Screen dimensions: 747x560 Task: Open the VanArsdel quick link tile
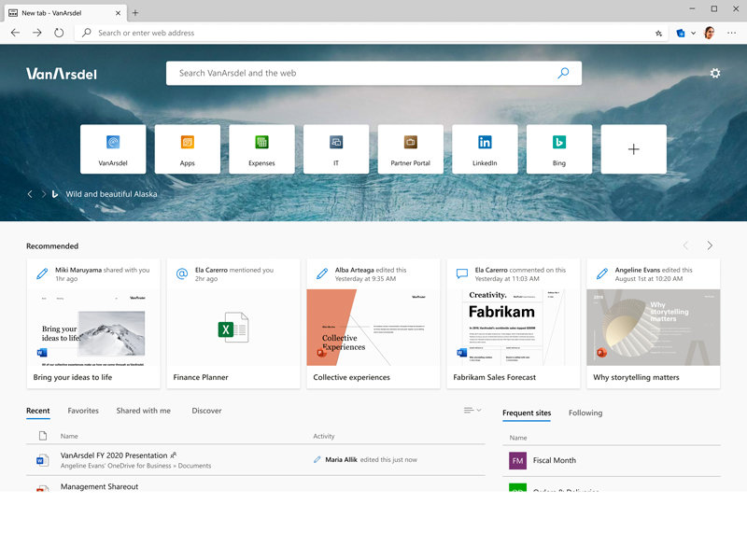point(113,149)
